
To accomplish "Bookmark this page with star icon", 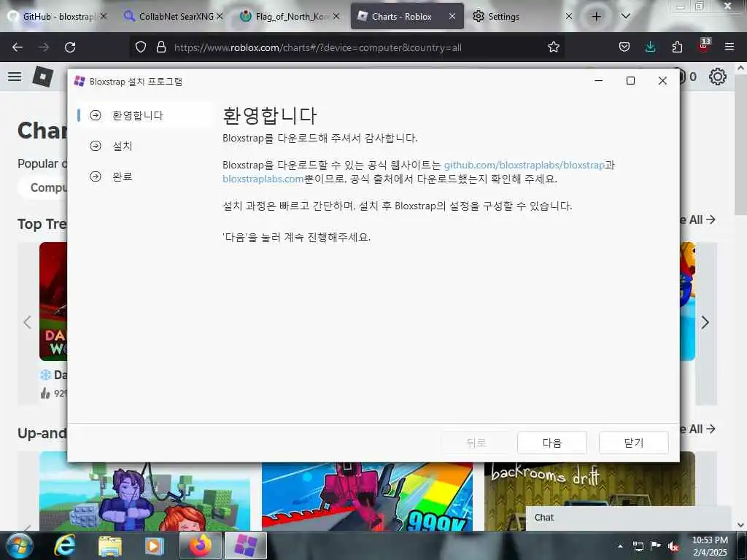I will [x=553, y=47].
